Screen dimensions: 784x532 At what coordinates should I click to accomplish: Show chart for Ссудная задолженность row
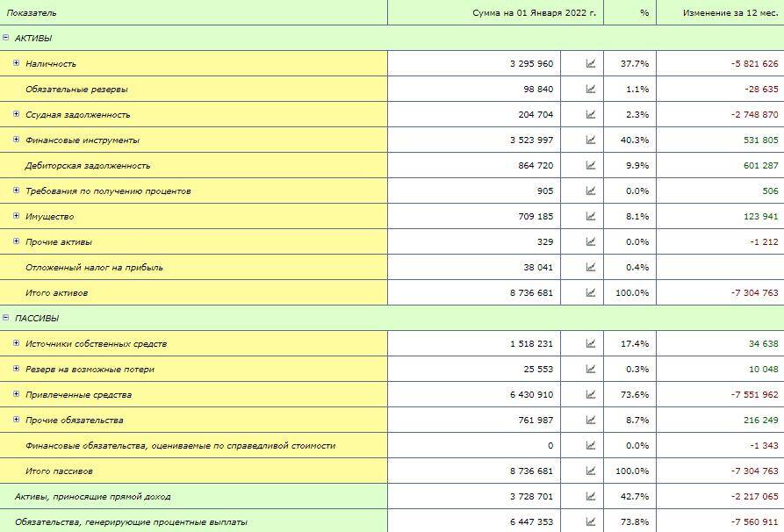pyautogui.click(x=591, y=115)
